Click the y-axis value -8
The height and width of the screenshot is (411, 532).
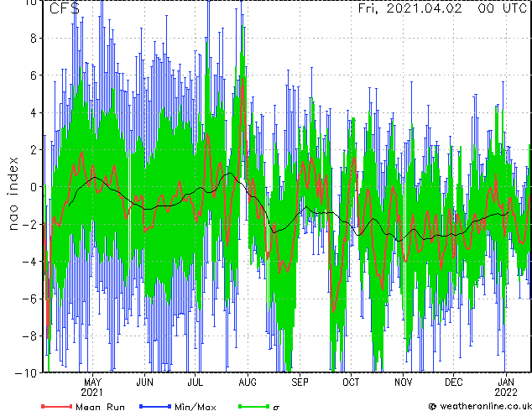pos(29,336)
